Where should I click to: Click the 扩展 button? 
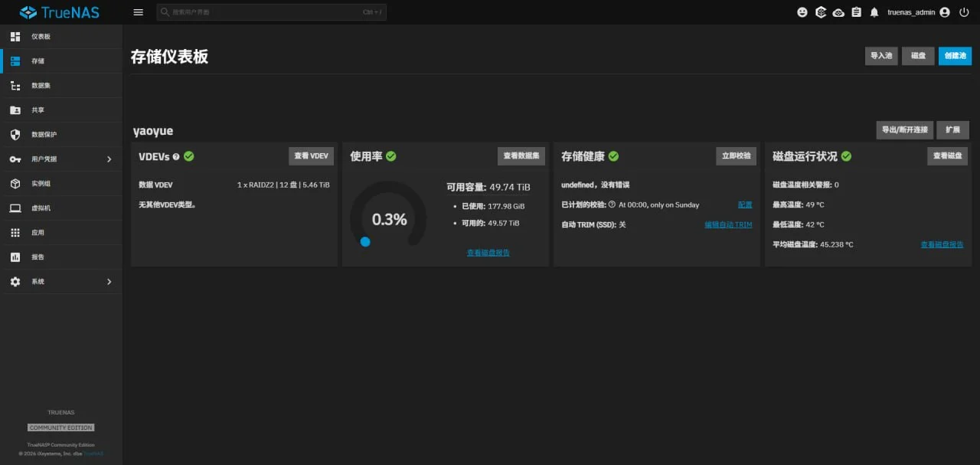click(x=952, y=130)
